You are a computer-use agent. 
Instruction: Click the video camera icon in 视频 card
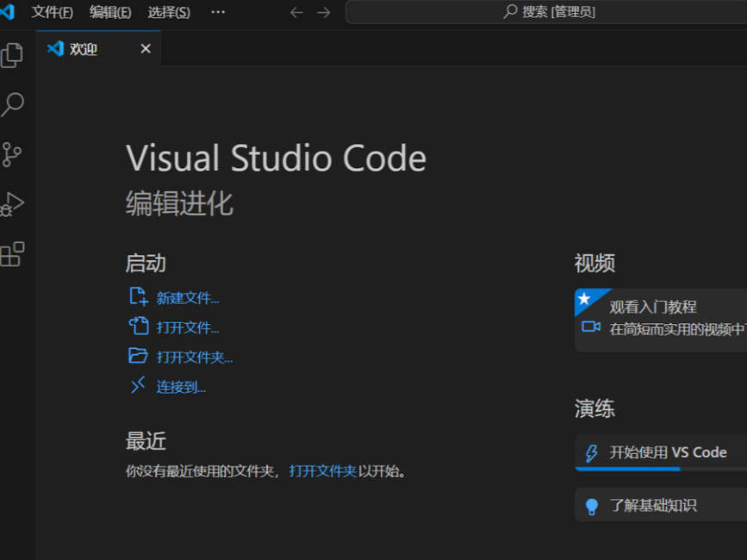point(591,327)
